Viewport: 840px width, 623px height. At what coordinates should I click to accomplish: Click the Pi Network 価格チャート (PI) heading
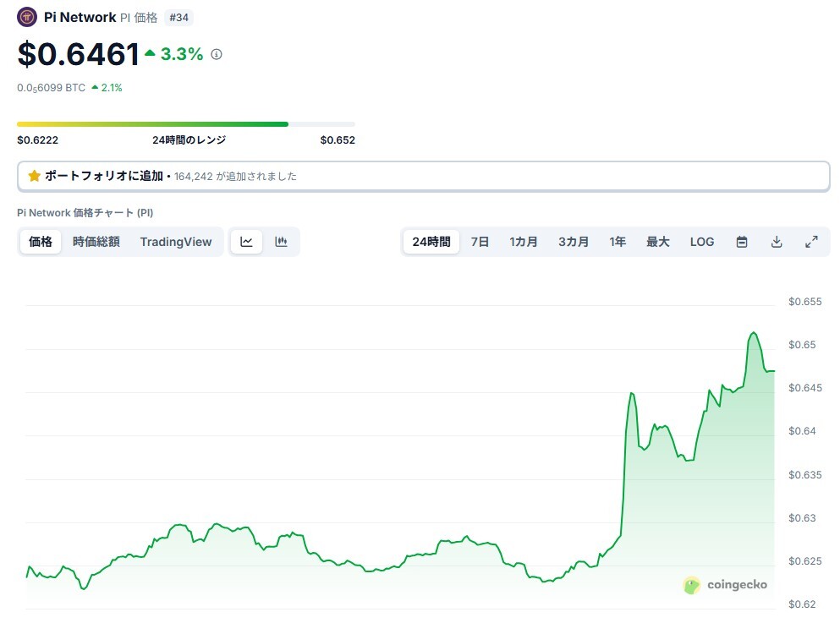pos(85,213)
